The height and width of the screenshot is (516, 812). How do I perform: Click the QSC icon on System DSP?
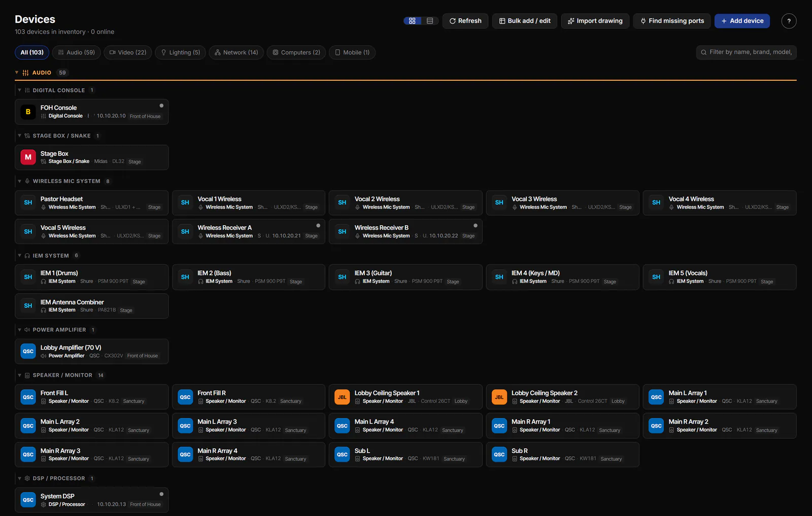click(28, 500)
